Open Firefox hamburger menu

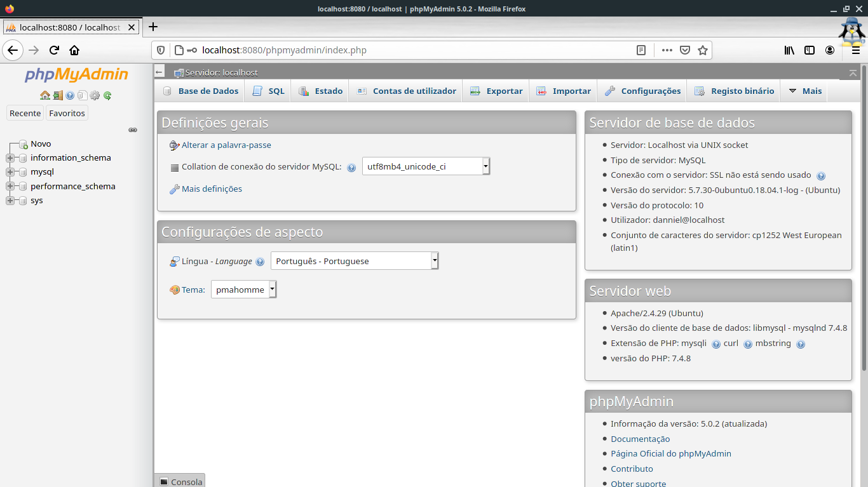coord(855,50)
